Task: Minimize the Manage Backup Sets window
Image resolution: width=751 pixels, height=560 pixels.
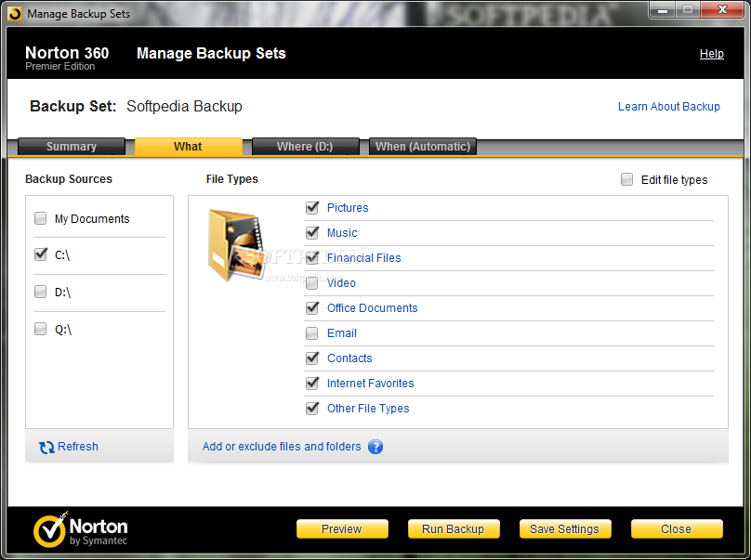Action: [663, 10]
